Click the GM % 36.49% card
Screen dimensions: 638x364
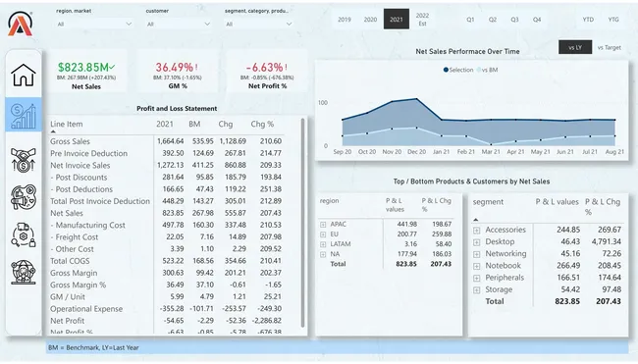(178, 72)
